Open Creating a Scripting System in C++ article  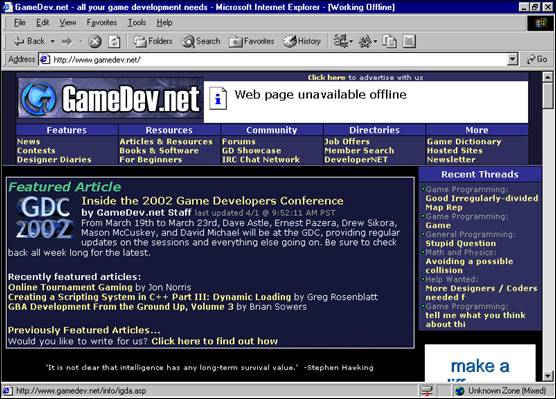[149, 297]
